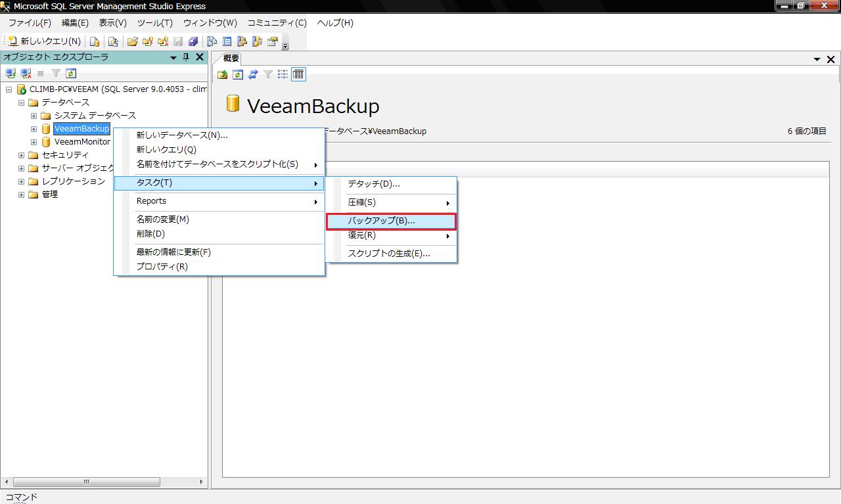Click Filter funnel icon in Object Explorer
The height and width of the screenshot is (504, 841).
56,74
